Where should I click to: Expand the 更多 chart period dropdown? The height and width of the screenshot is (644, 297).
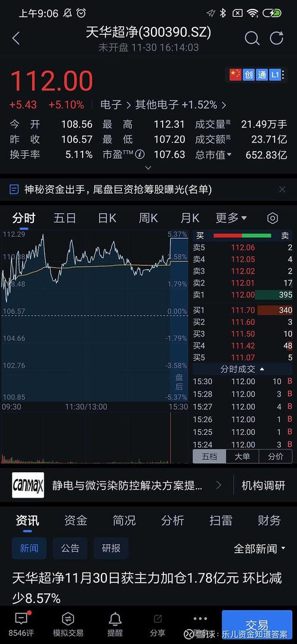click(232, 218)
